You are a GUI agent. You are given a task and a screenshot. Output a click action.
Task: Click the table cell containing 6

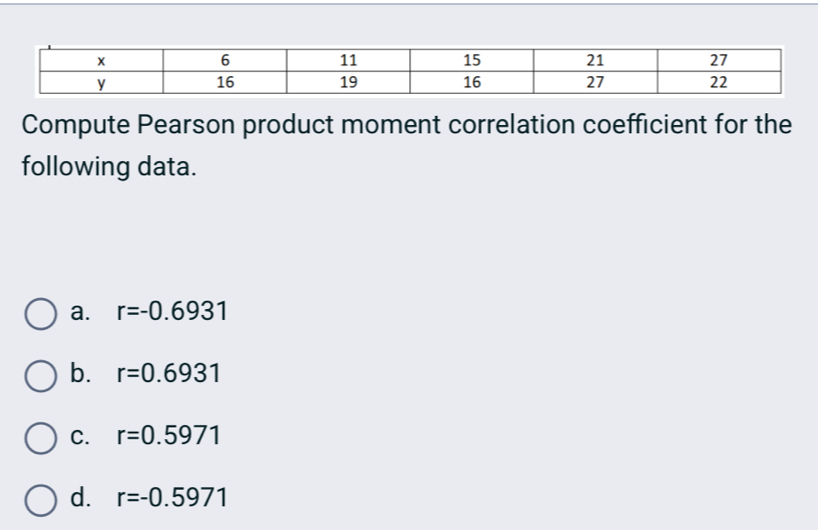225,60
